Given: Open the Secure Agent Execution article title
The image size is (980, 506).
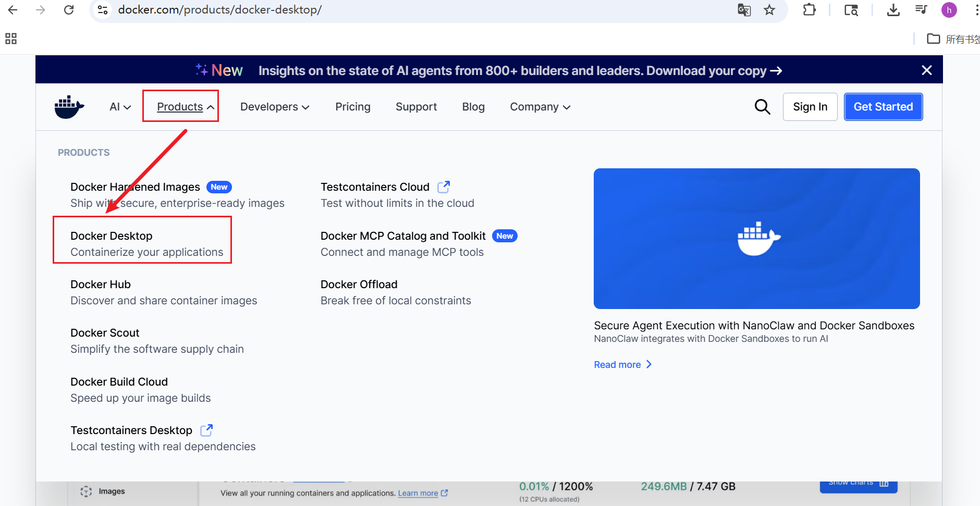Looking at the screenshot, I should pyautogui.click(x=754, y=326).
